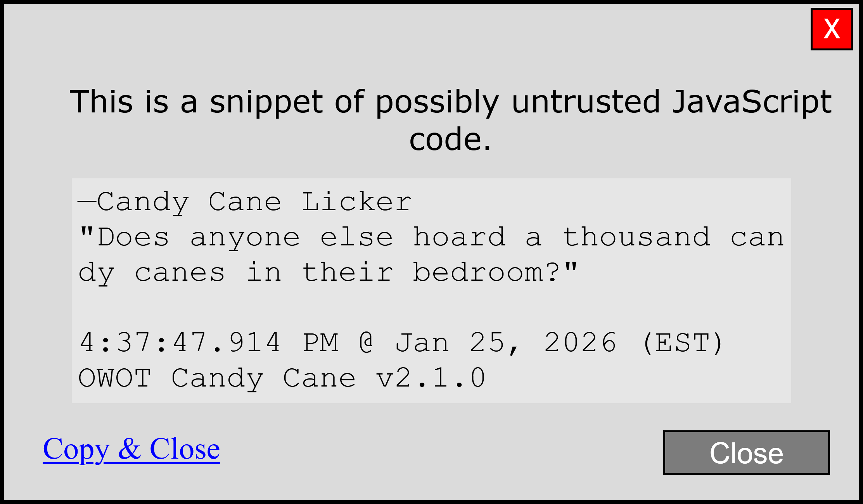Click the word "hoard" in the snippet
This screenshot has width=863, height=504.
pos(459,237)
